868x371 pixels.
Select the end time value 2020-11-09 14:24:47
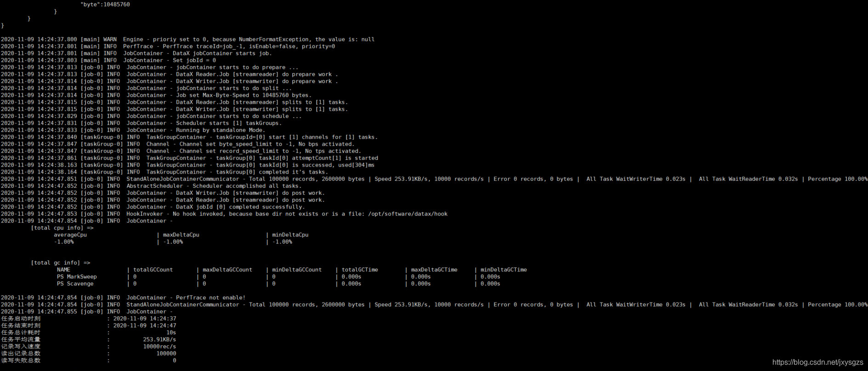coord(145,326)
